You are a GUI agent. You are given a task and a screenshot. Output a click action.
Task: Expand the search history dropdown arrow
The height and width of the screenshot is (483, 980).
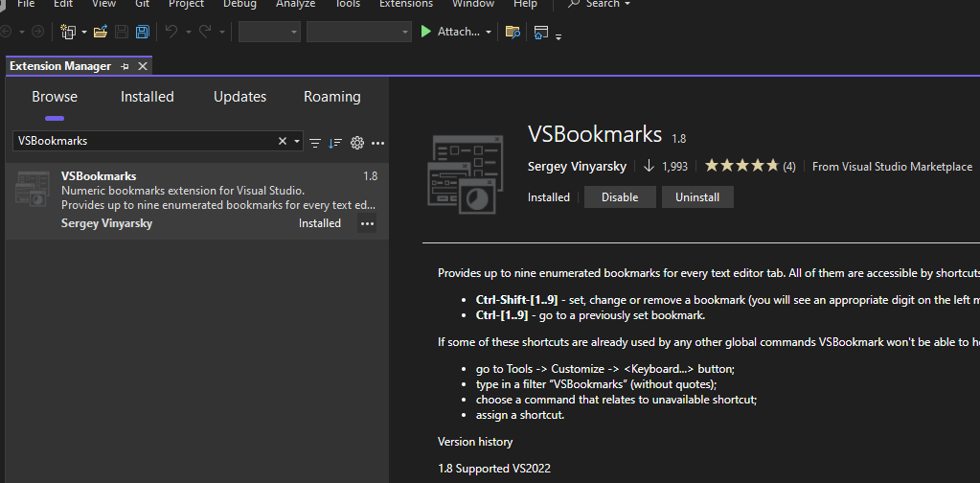click(297, 142)
